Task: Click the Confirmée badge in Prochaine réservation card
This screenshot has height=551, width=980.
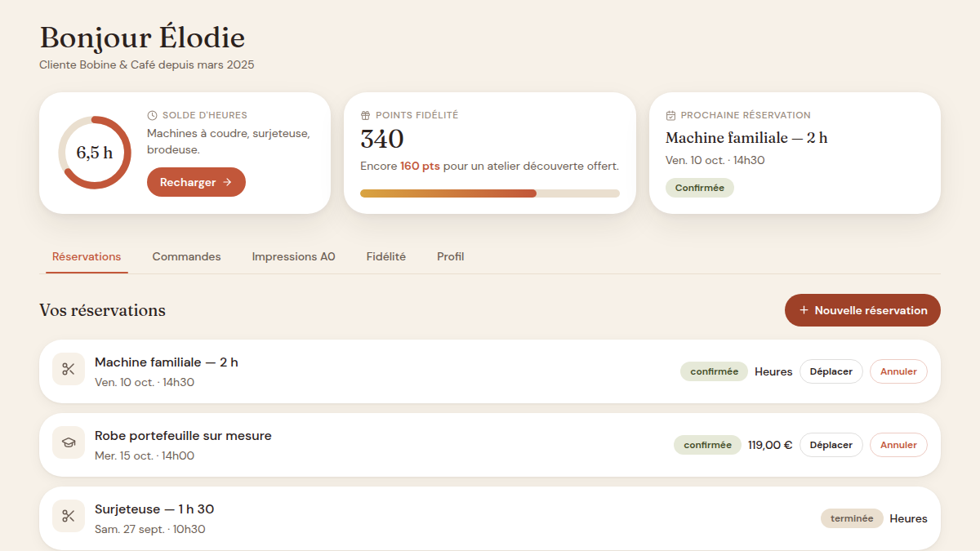Action: point(700,188)
